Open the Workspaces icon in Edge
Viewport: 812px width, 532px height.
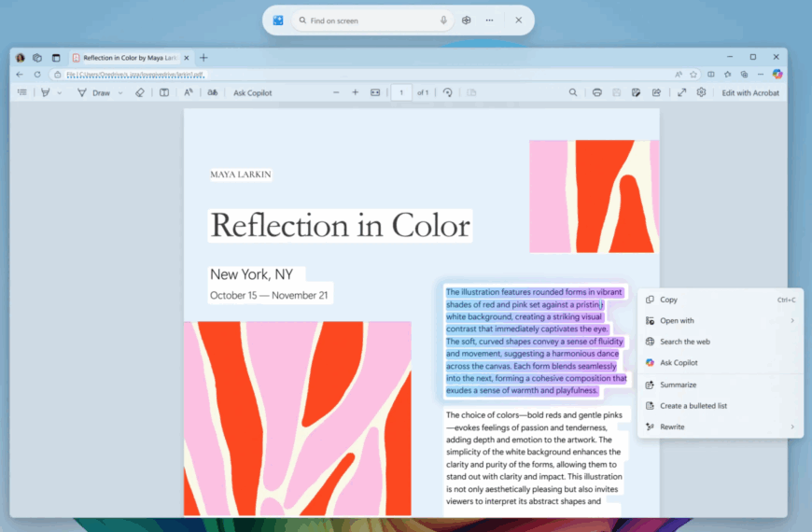[x=37, y=58]
